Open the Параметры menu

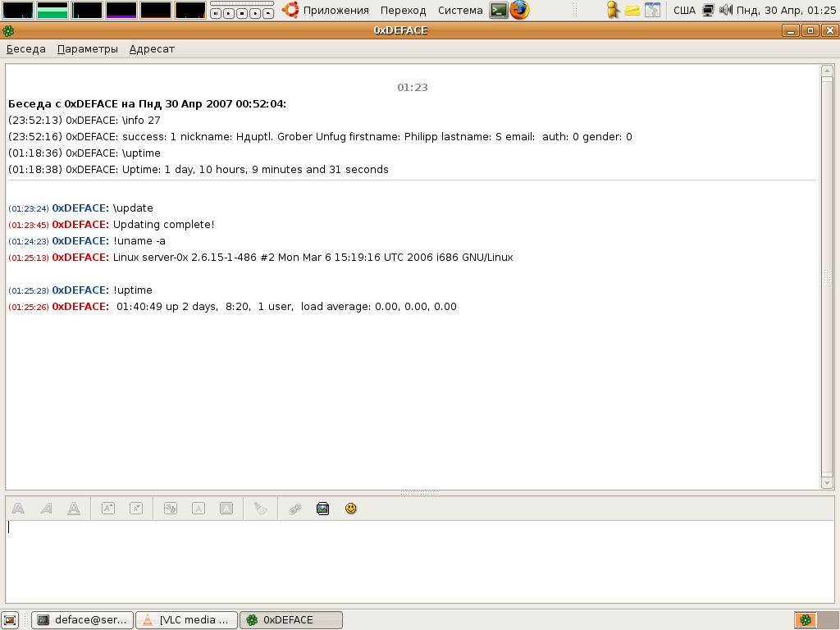[88, 49]
